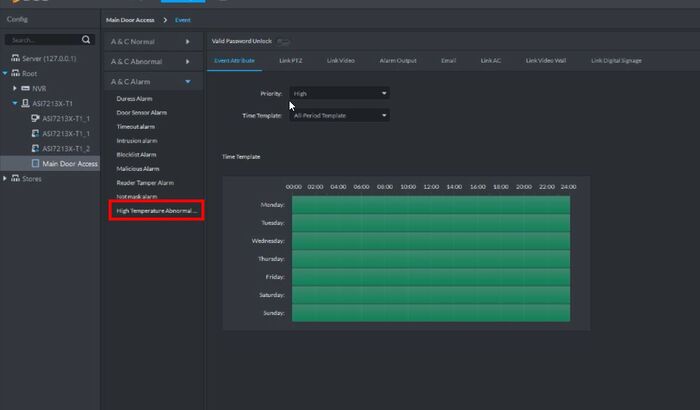Click the ASI7213X-T1 device icon
This screenshot has height=410, width=700.
[25, 103]
